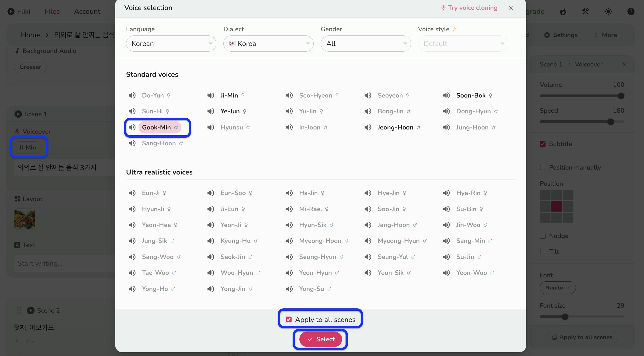644x356 pixels.
Task: Play preview of Soon-Bok voice
Action: (446, 95)
